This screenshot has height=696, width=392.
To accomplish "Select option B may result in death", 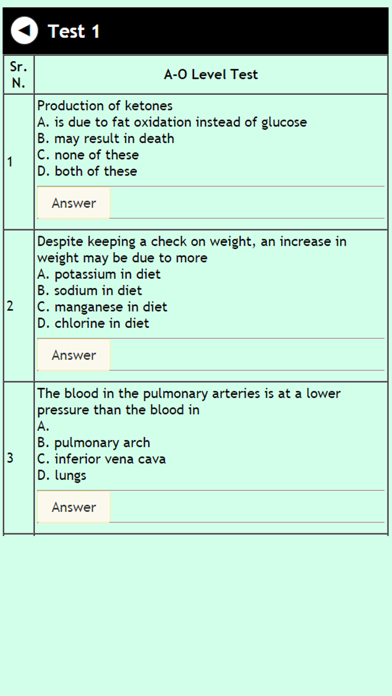I will tap(106, 138).
